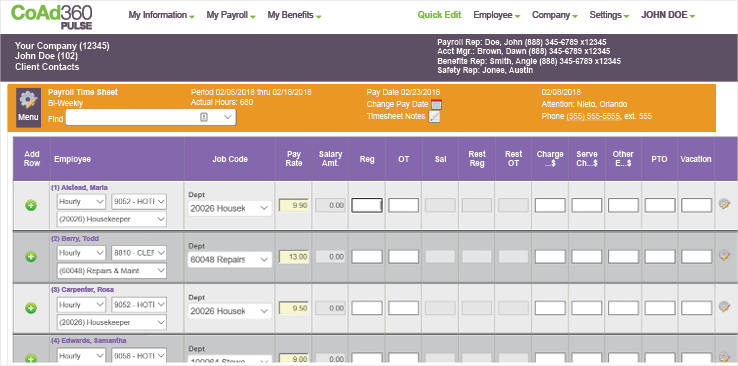Click Quick Edit link

439,15
